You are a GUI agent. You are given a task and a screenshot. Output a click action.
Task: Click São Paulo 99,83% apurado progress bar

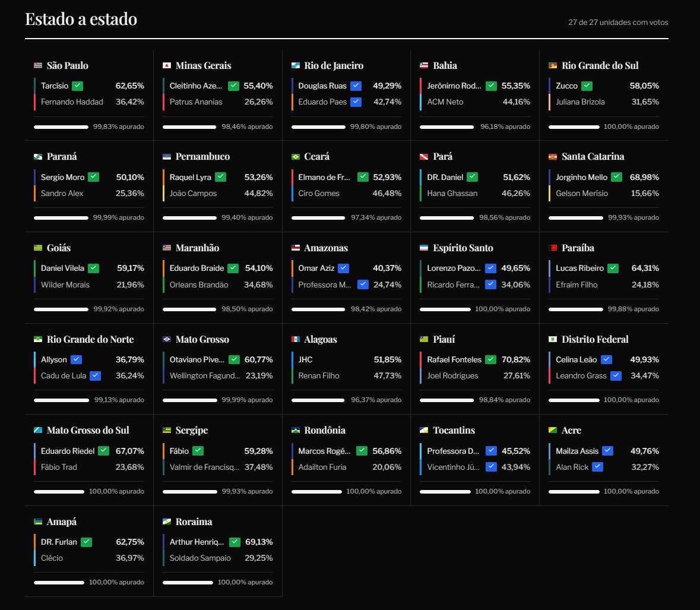61,127
